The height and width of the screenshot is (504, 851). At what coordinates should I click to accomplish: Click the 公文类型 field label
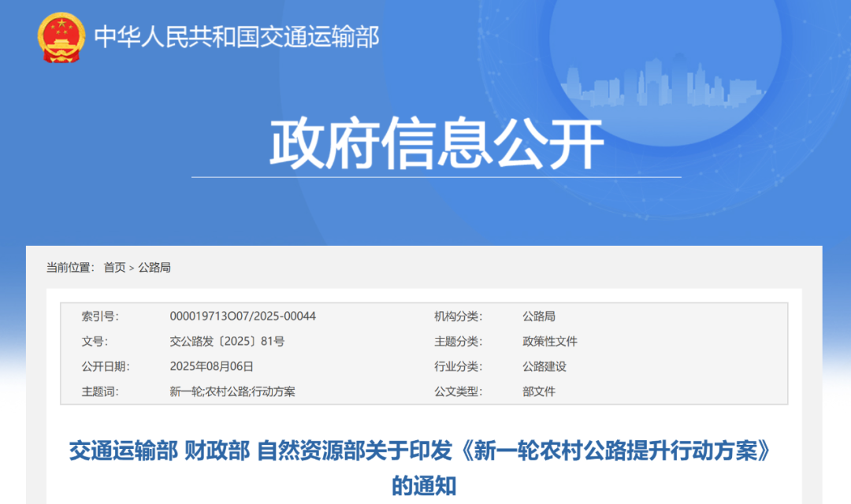click(458, 391)
